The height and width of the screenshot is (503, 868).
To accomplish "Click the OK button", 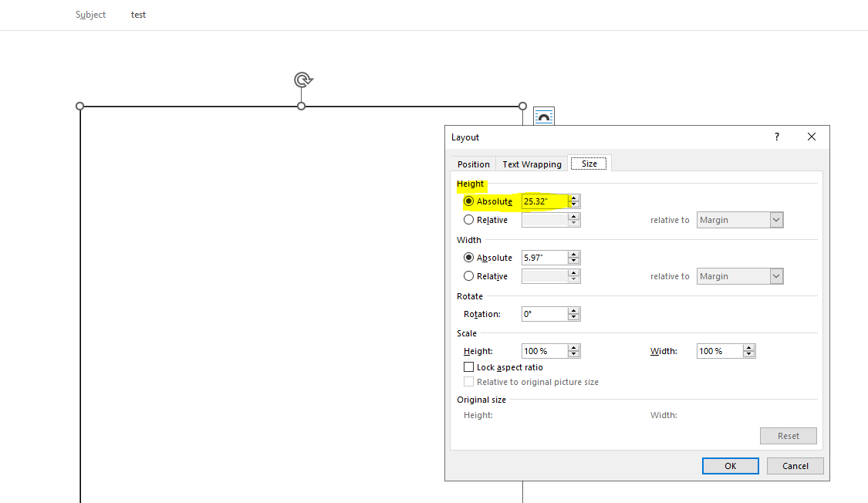I will point(730,466).
